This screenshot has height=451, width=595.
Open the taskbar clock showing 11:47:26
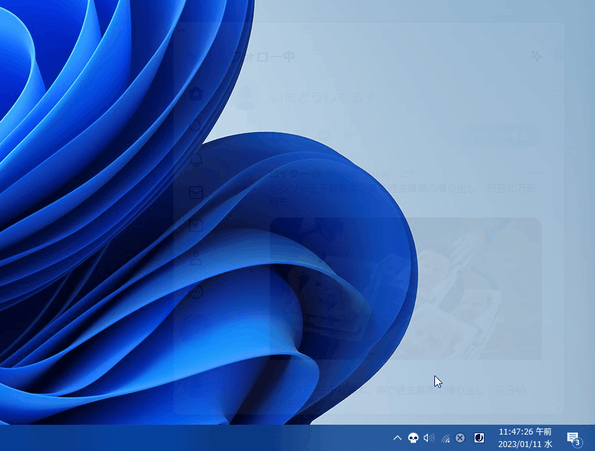tap(525, 438)
